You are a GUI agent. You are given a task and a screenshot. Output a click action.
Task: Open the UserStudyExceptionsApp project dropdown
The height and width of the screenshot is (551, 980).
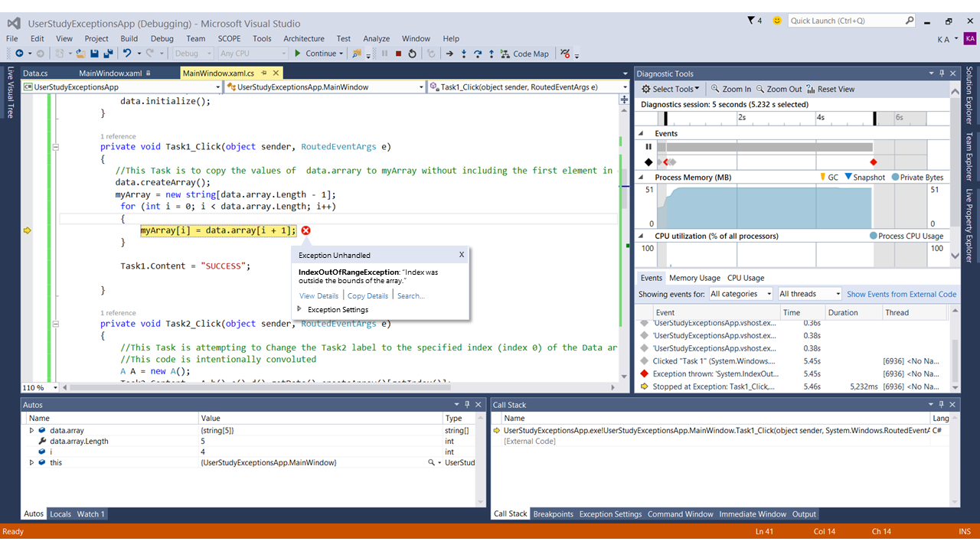(122, 87)
